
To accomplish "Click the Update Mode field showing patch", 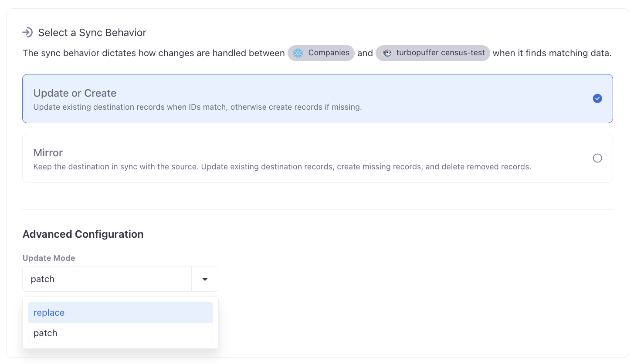I will [x=107, y=279].
